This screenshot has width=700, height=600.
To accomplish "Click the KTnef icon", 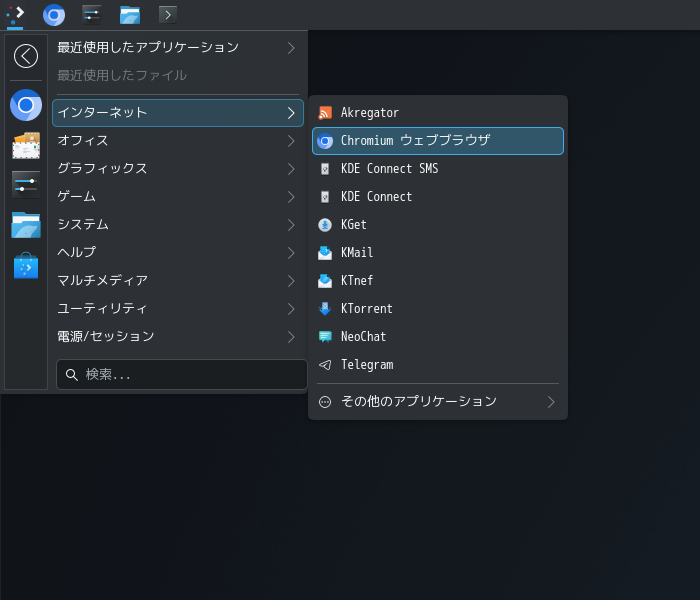I will pyautogui.click(x=325, y=281).
